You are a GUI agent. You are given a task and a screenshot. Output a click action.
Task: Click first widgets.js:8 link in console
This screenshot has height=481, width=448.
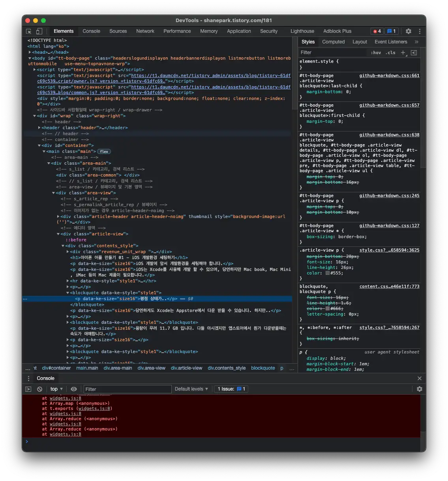coord(66,398)
